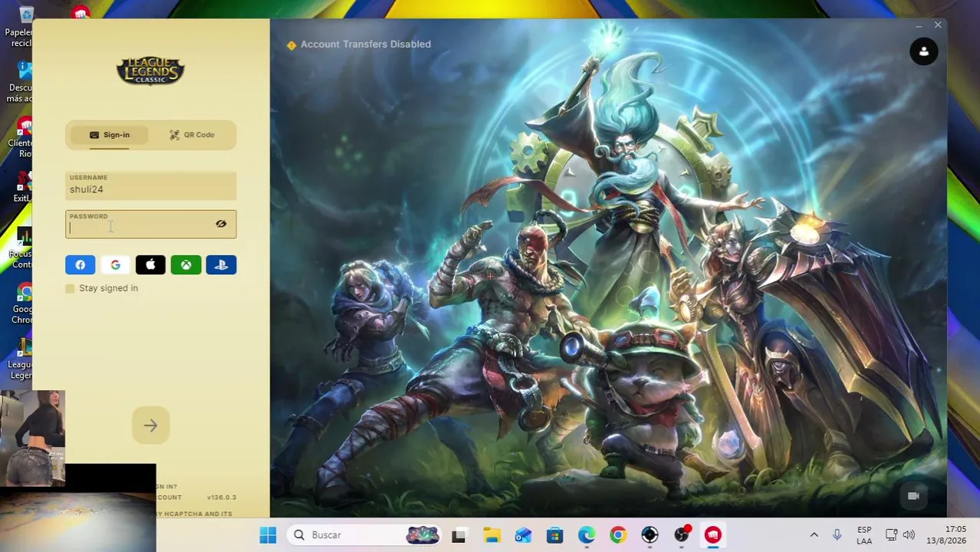The width and height of the screenshot is (980, 552).
Task: Select the Cliente Riot desktop shortcut
Action: point(21,138)
